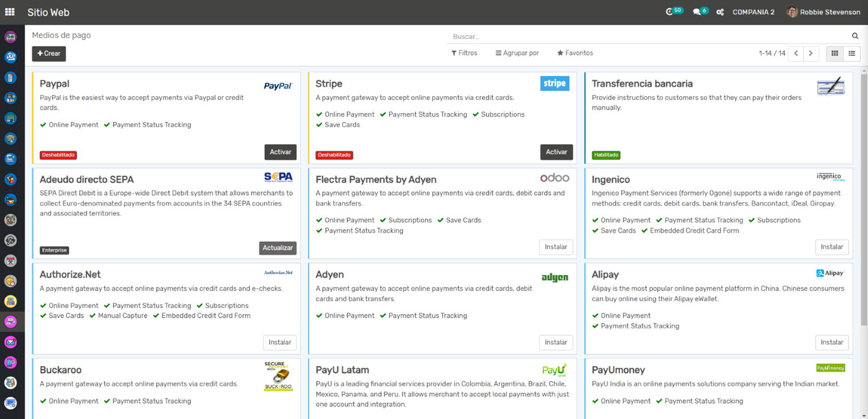Open activities clock icon with badge 50

(x=674, y=11)
